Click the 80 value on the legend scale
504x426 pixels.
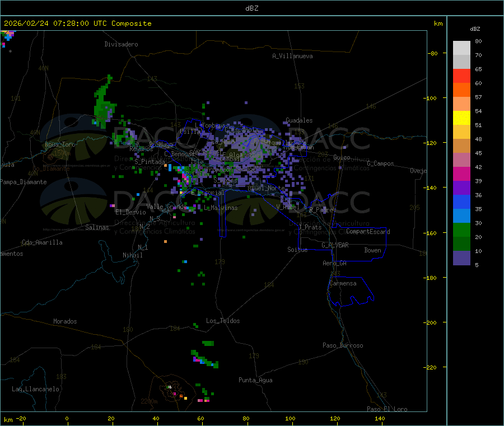[x=478, y=41]
